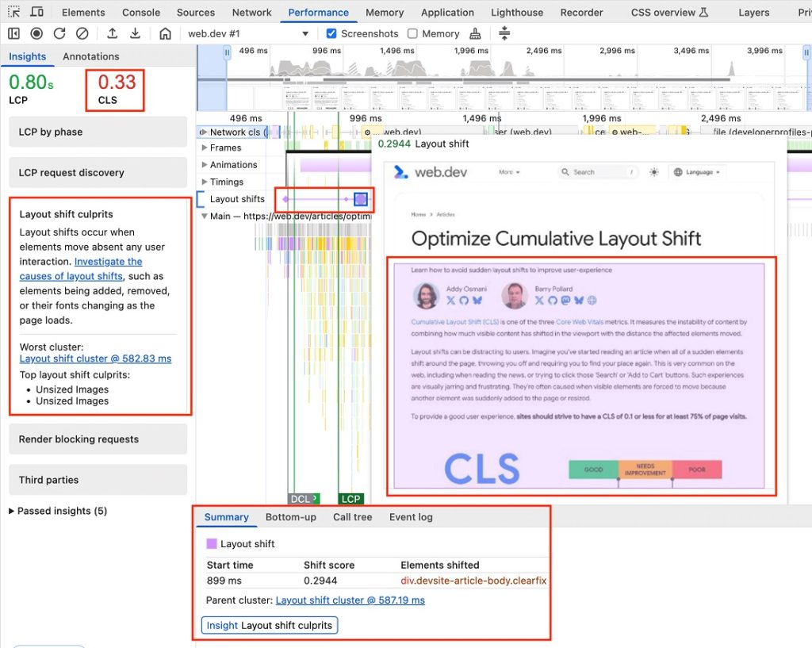Click the CSS overview flask icon
Image resolution: width=812 pixels, height=648 pixels.
pos(703,12)
